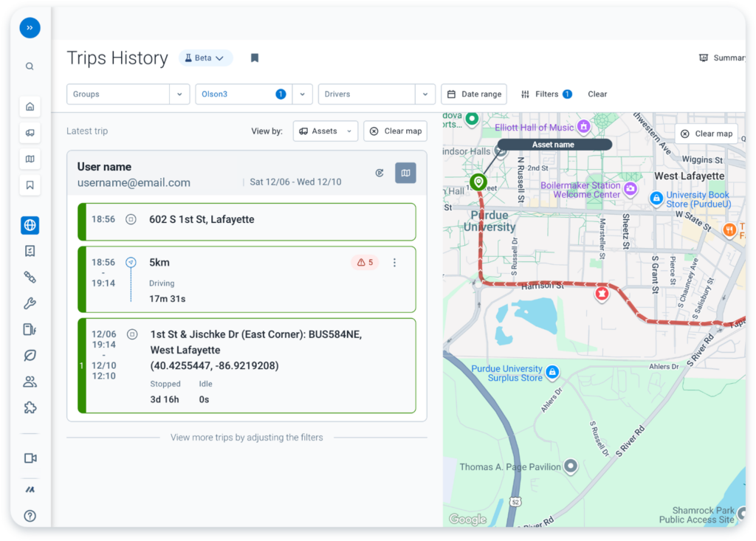Select the 602 S 1st St trip stop
The image size is (756, 541).
click(x=247, y=220)
